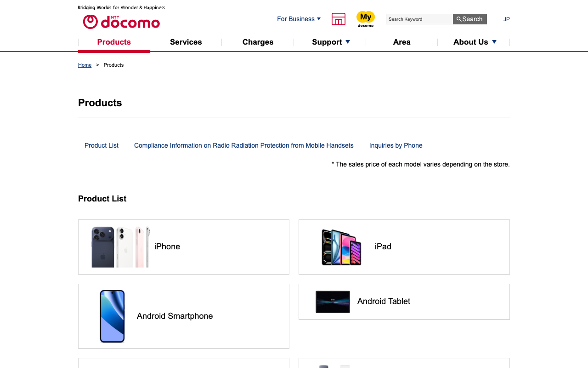Click the Android Tablet image
Image resolution: width=588 pixels, height=368 pixels.
pos(333,302)
